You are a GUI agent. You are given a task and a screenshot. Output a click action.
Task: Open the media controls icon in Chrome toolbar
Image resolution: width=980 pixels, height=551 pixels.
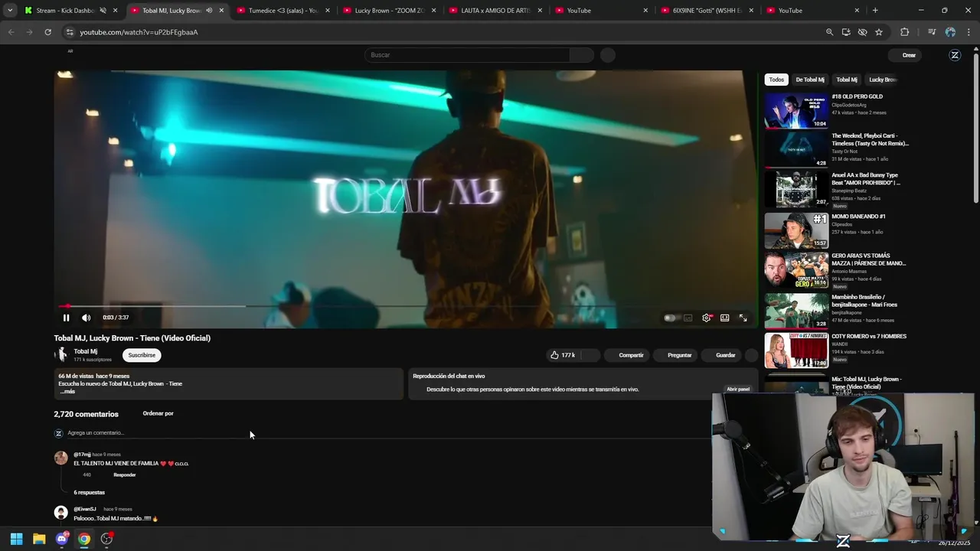pos(932,32)
